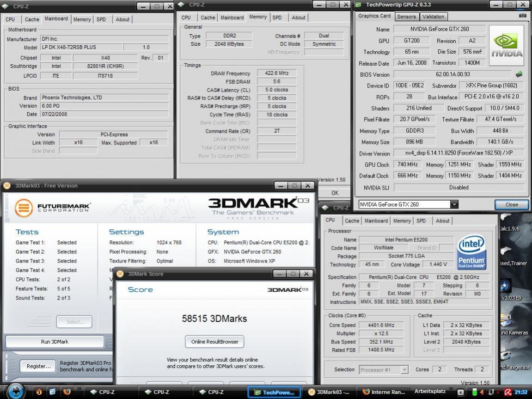
Task: Click the GPU-Z title bar icon
Action: 358,5
